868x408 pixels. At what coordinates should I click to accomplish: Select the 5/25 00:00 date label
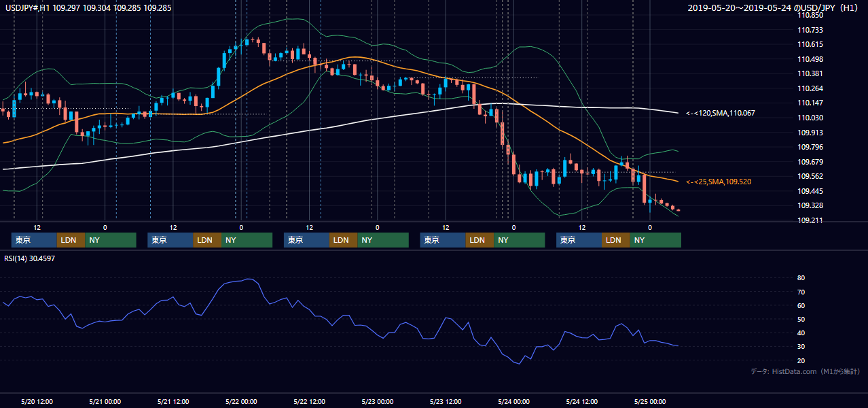coord(650,401)
